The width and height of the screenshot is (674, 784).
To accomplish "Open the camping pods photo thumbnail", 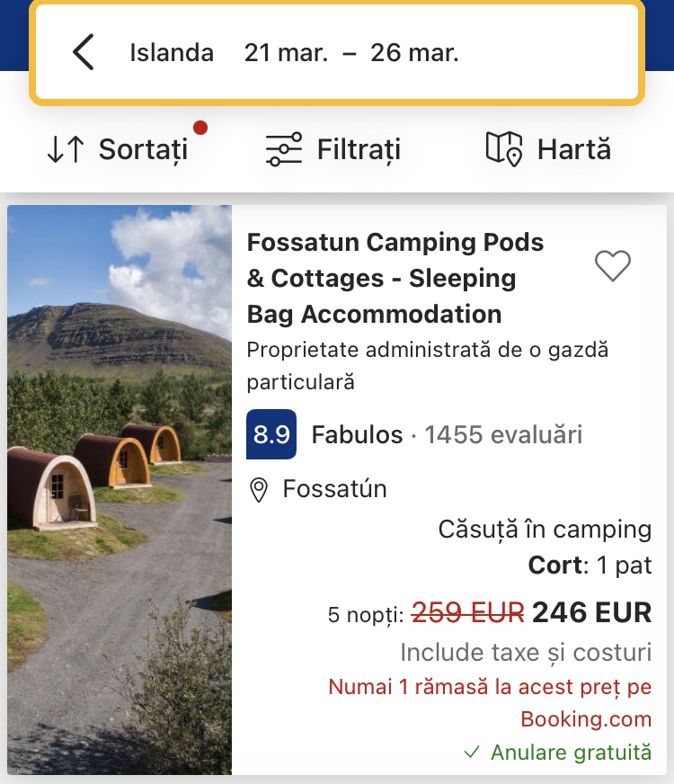I will [120, 490].
